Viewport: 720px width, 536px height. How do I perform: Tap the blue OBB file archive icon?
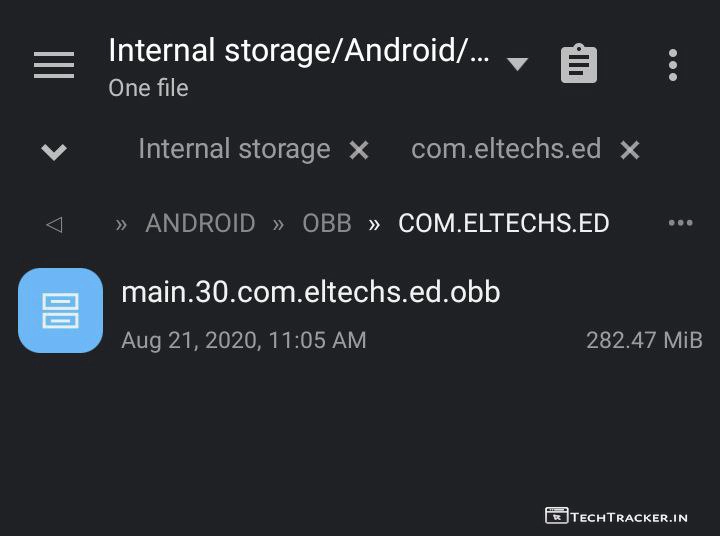tap(61, 310)
